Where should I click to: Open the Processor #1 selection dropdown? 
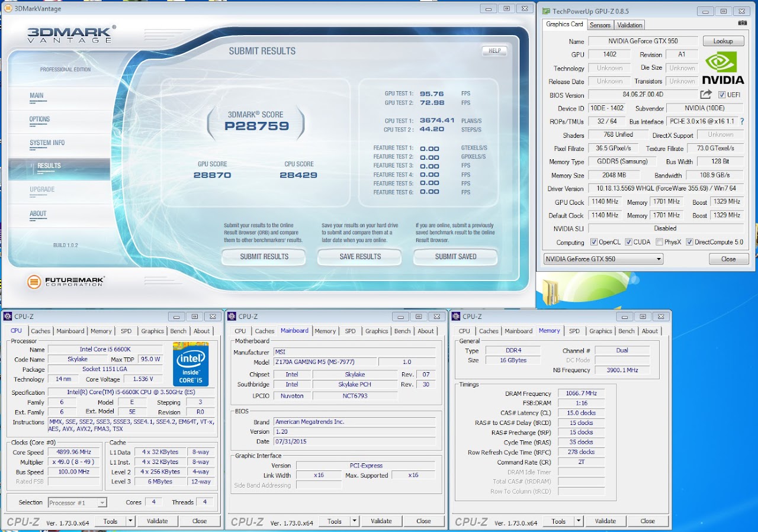pos(78,502)
